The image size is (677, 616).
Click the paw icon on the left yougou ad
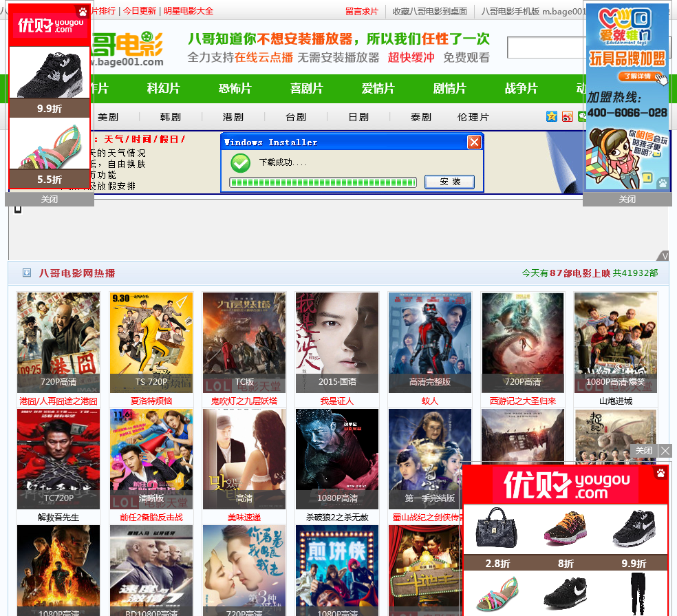coord(82,11)
